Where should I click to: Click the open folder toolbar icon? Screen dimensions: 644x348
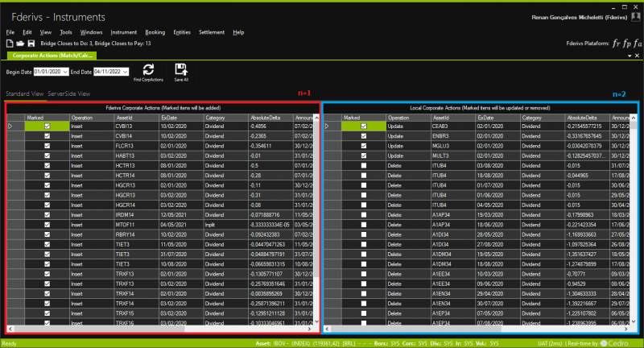click(x=20, y=43)
